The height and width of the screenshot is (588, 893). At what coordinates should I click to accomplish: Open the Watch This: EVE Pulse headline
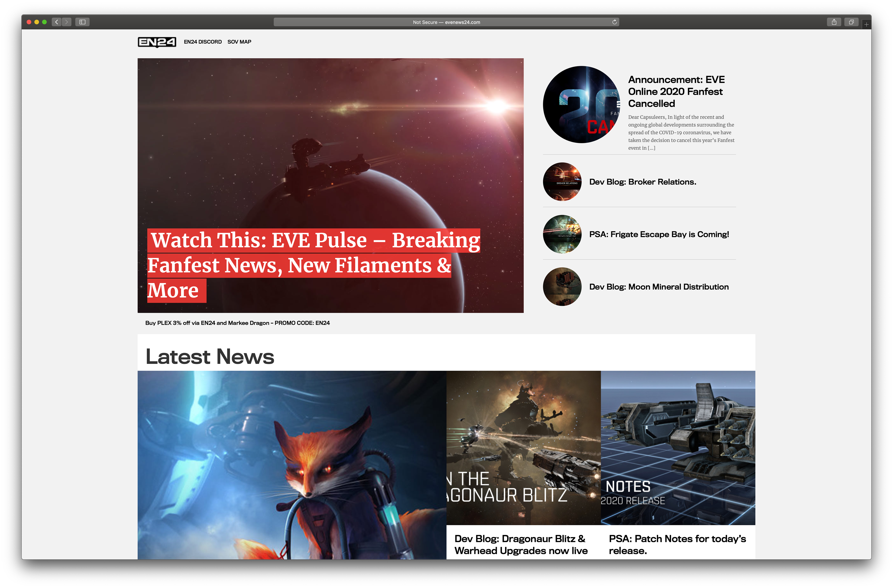point(314,265)
